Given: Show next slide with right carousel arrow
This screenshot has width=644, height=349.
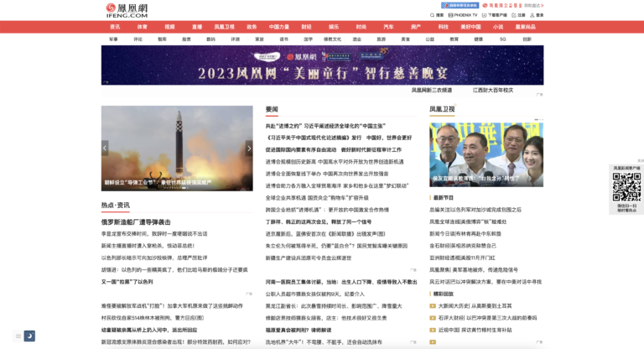Looking at the screenshot, I should [249, 148].
